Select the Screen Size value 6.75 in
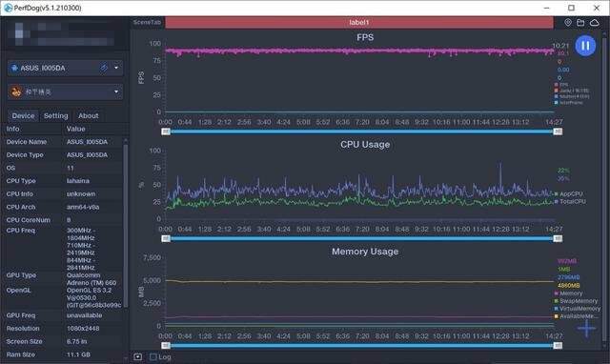The width and height of the screenshot is (610, 364). (x=76, y=341)
